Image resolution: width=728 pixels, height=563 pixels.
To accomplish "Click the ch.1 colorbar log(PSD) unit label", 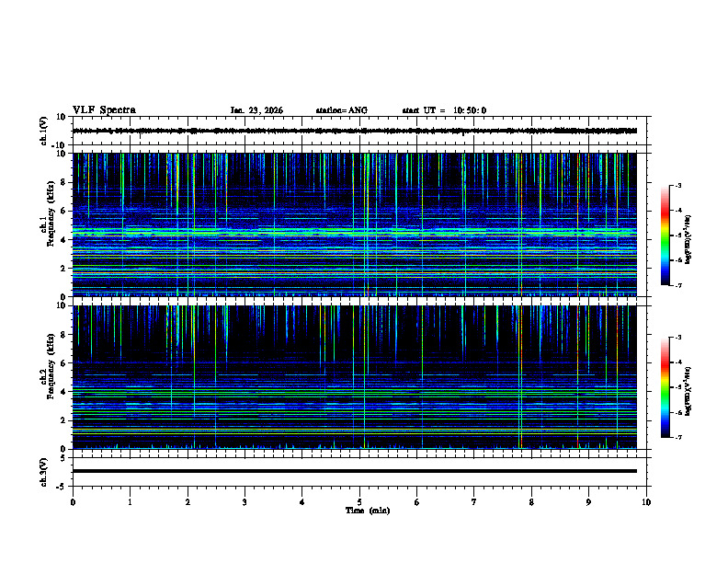I will (x=688, y=239).
